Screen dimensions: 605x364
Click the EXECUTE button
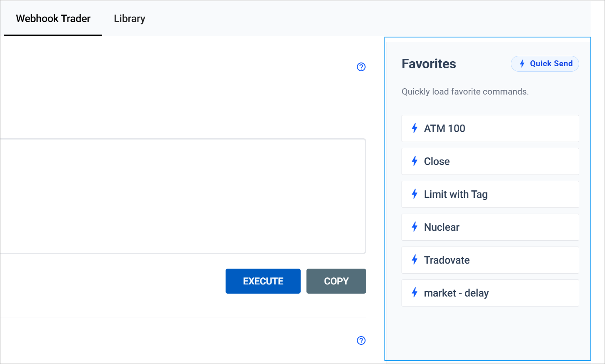click(x=263, y=281)
